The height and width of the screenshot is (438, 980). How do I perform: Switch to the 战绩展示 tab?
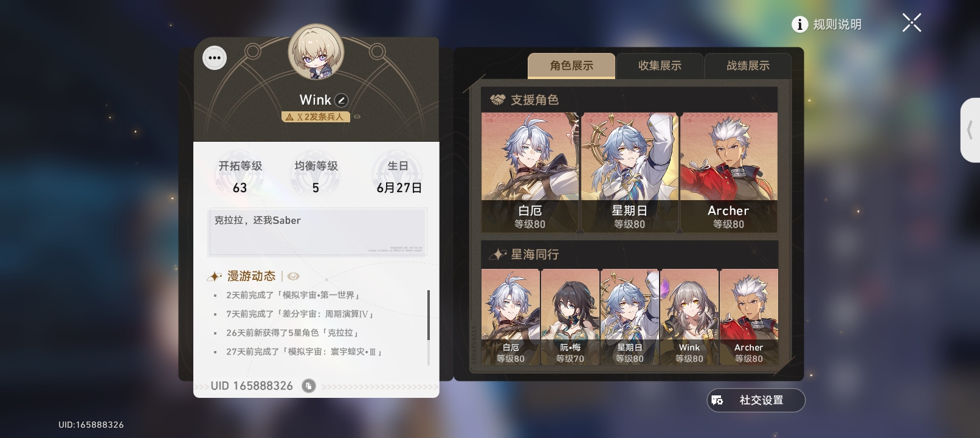(748, 66)
